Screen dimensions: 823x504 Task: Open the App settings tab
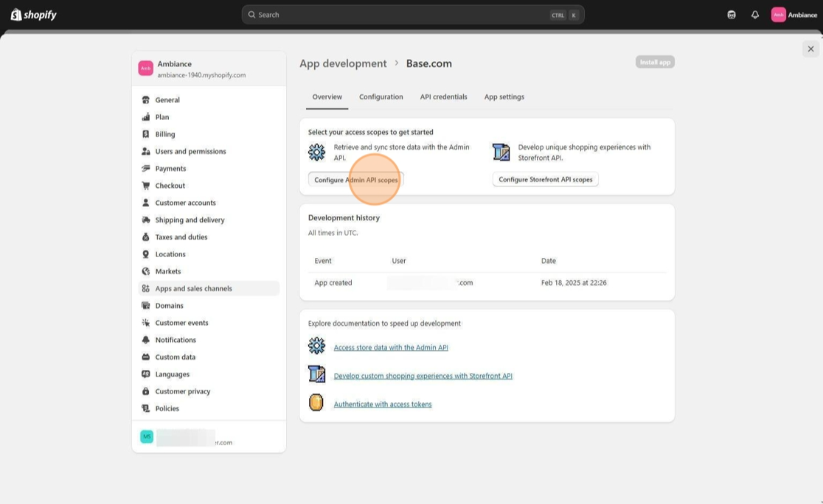(504, 97)
